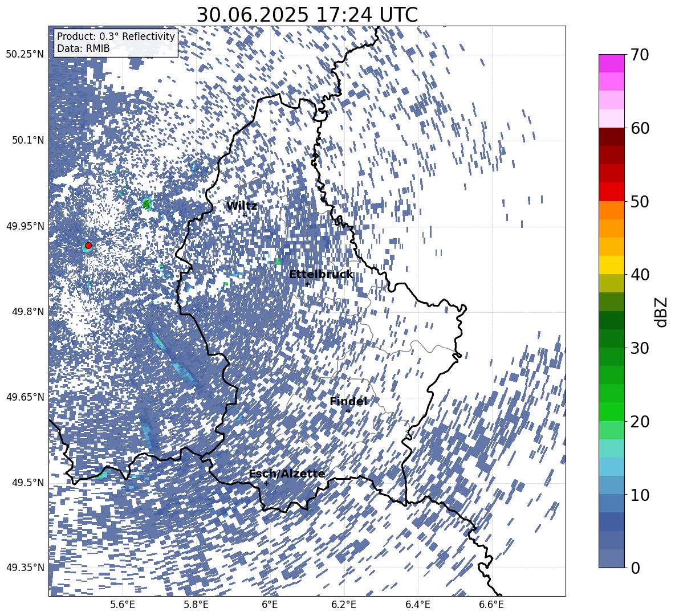This screenshot has height=616, width=675.
Task: Click the bright red 50 dBZ swatch
Action: pyautogui.click(x=611, y=192)
